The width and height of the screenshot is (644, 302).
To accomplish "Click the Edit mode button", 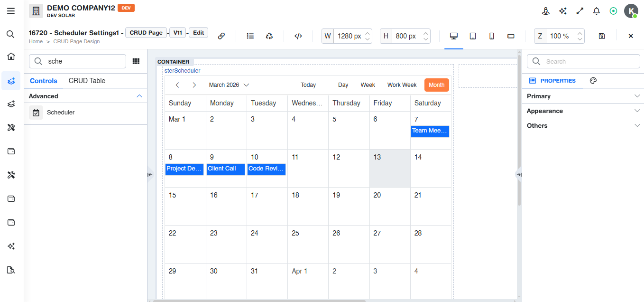I will 199,33.
